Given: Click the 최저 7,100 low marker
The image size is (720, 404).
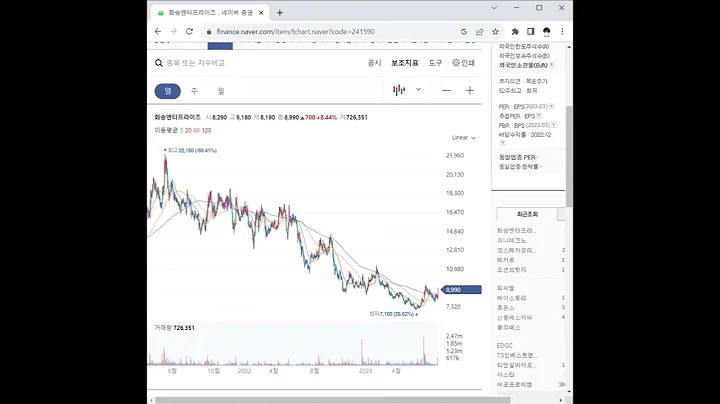Looking at the screenshot, I should 394,314.
